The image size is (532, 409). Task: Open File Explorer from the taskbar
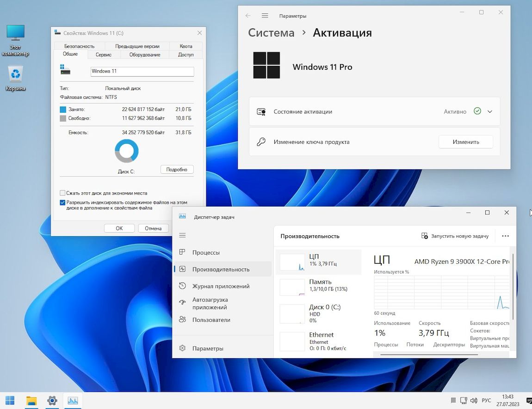tap(31, 401)
